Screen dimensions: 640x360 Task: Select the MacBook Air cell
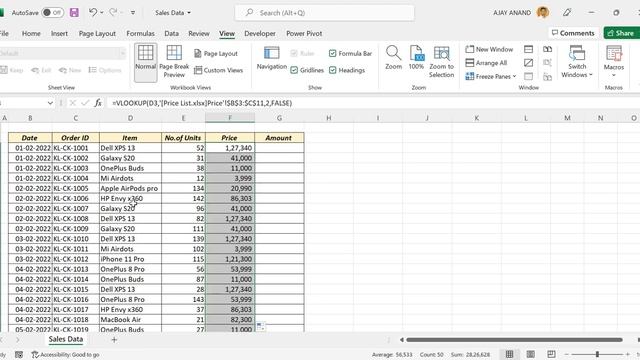[x=130, y=320]
